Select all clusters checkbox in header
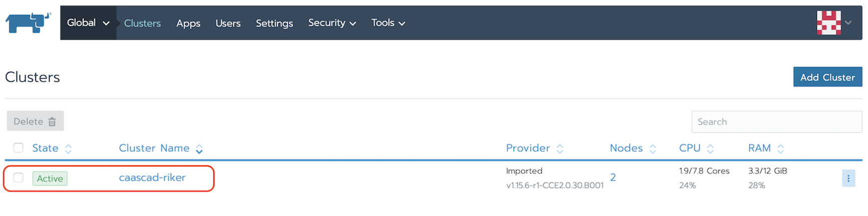Image resolution: width=868 pixels, height=216 pixels. pos(19,148)
